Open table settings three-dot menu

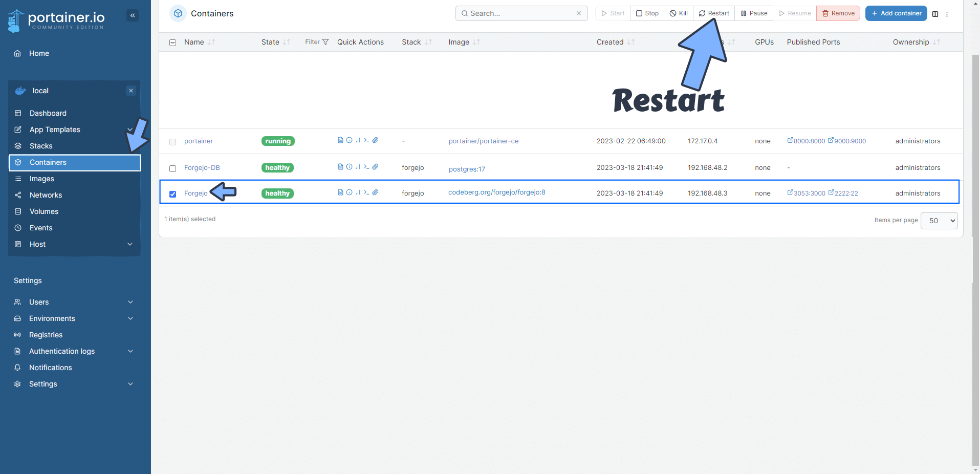[x=947, y=14]
